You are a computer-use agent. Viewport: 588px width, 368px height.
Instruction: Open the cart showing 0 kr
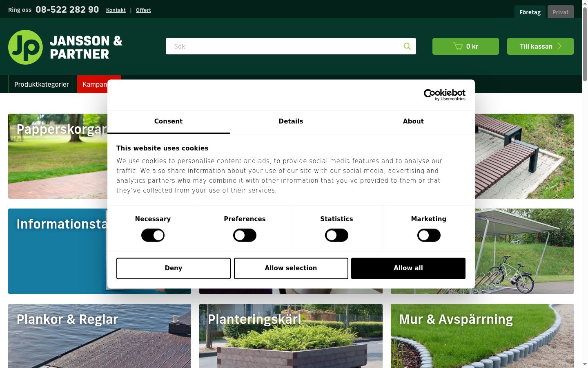(x=465, y=46)
